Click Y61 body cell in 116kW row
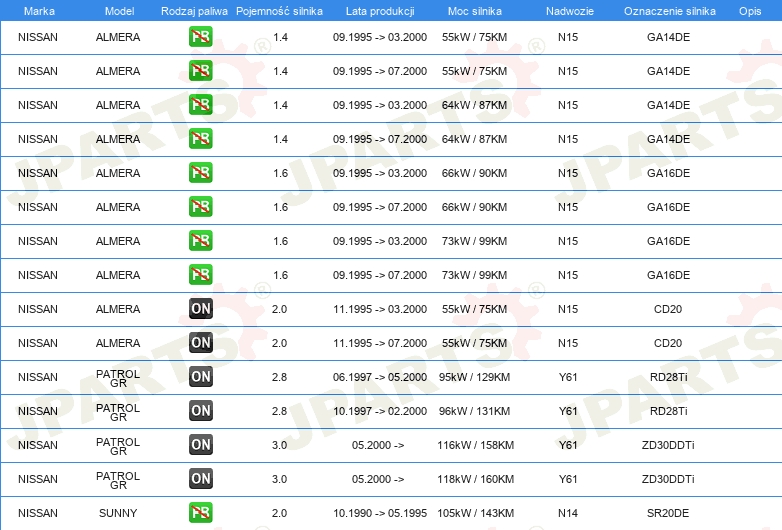 pyautogui.click(x=568, y=445)
